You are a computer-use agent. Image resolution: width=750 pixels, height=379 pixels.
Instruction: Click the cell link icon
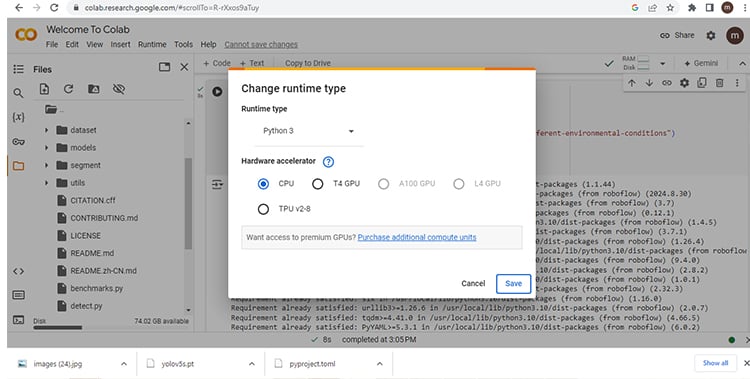tap(667, 83)
